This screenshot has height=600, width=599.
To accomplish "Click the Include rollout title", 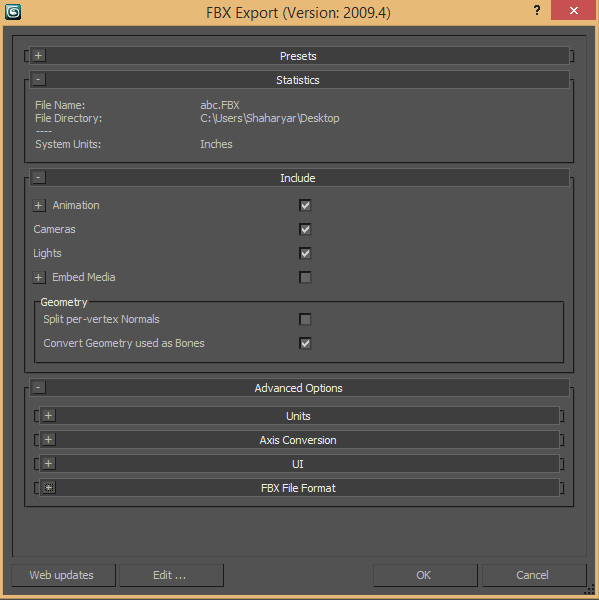I will pyautogui.click(x=298, y=178).
